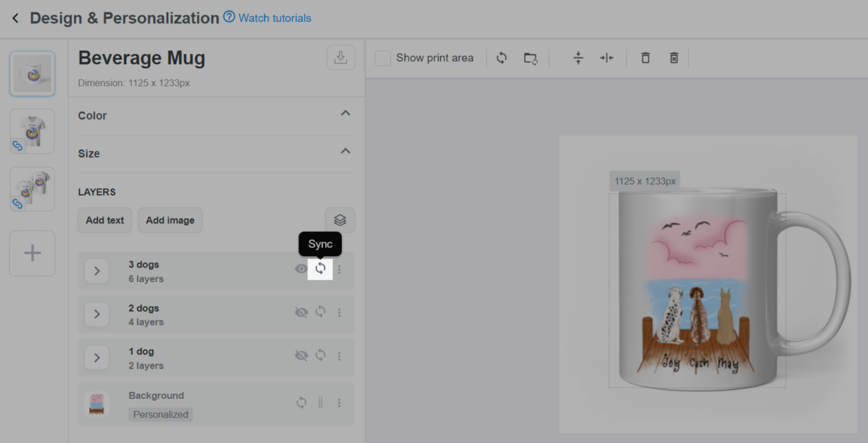This screenshot has width=868, height=443.
Task: Click the toolbar sync icon
Action: [502, 58]
